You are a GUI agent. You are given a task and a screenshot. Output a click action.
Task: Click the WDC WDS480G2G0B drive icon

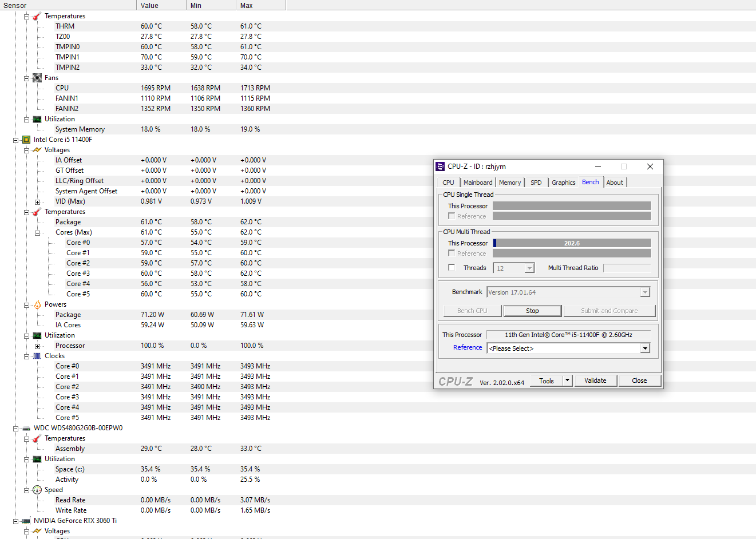click(x=26, y=428)
